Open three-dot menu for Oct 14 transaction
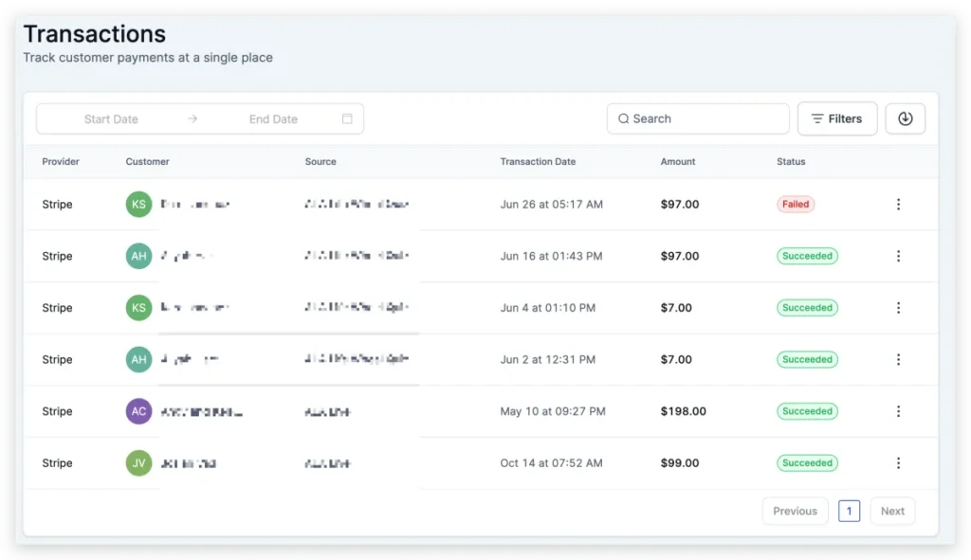The width and height of the screenshot is (971, 560). [x=898, y=462]
